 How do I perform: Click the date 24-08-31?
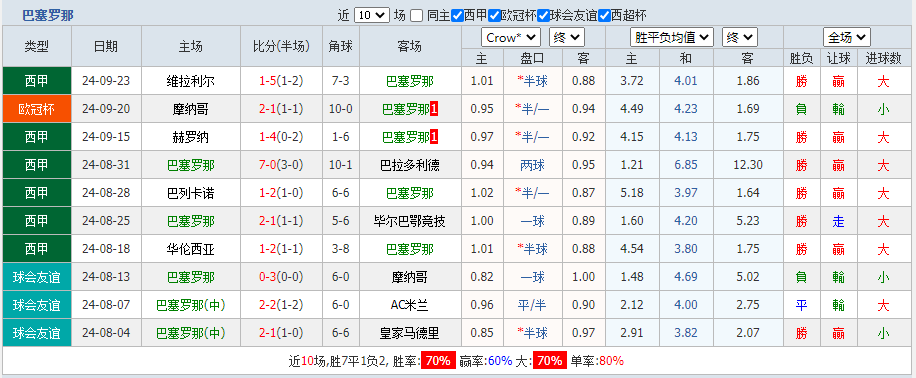106,165
